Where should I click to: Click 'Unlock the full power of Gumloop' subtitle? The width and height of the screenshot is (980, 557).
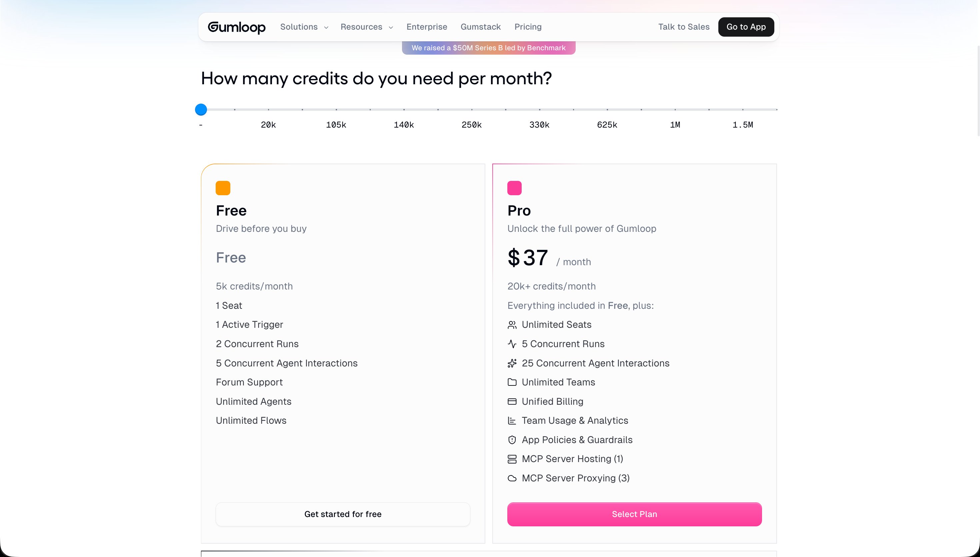[x=582, y=229]
